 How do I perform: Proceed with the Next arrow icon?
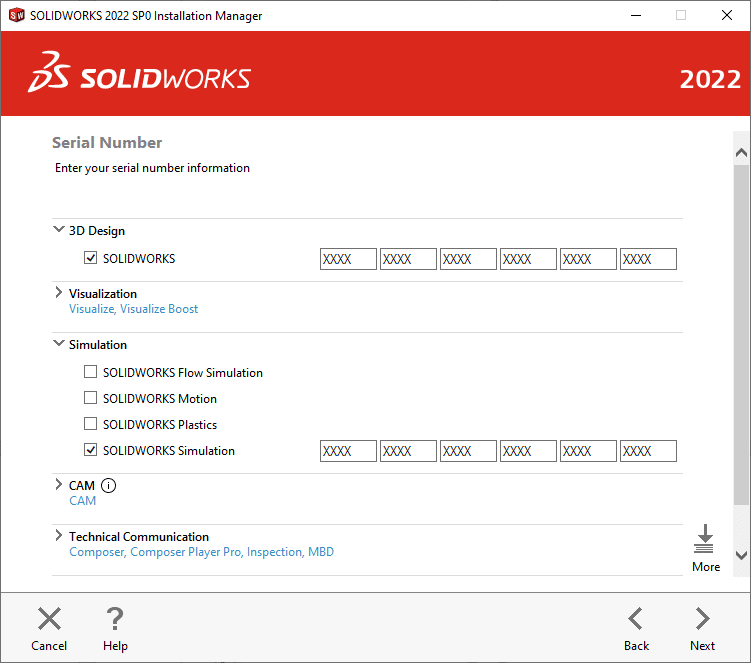(702, 619)
